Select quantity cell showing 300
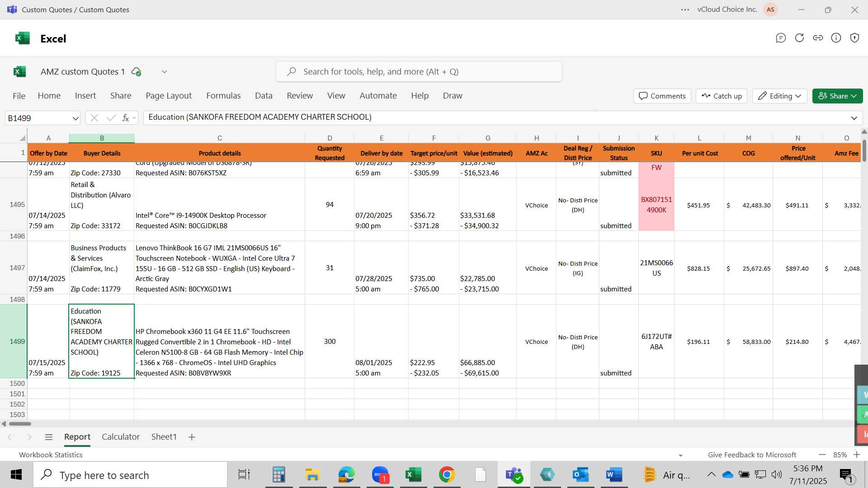Image resolution: width=868 pixels, height=488 pixels. (330, 341)
